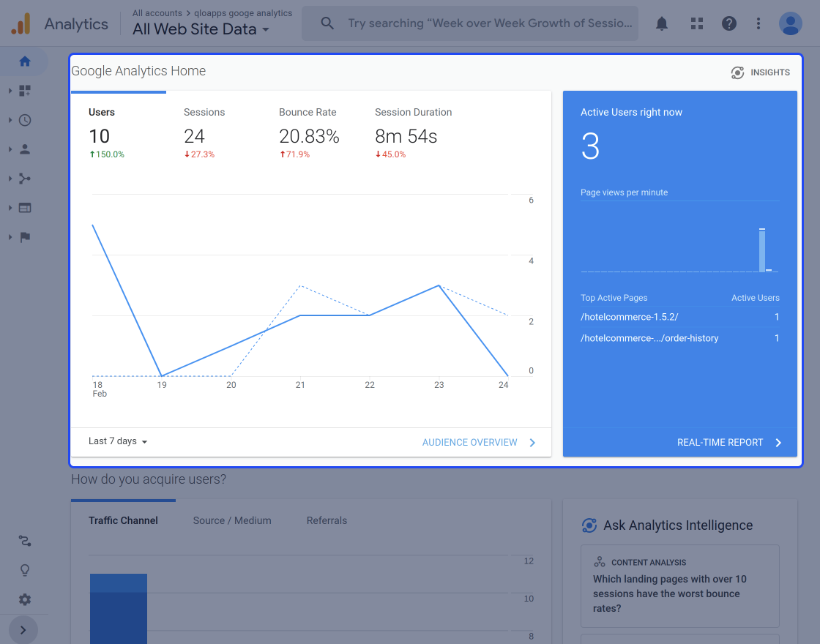
Task: Open the Last 7 days dropdown
Action: (x=118, y=441)
